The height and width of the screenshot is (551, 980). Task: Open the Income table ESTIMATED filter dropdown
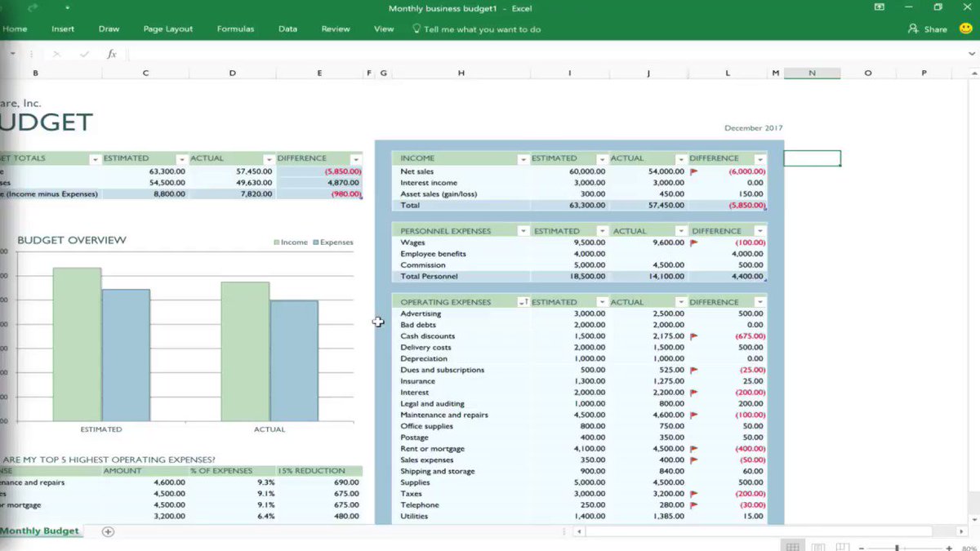click(602, 158)
